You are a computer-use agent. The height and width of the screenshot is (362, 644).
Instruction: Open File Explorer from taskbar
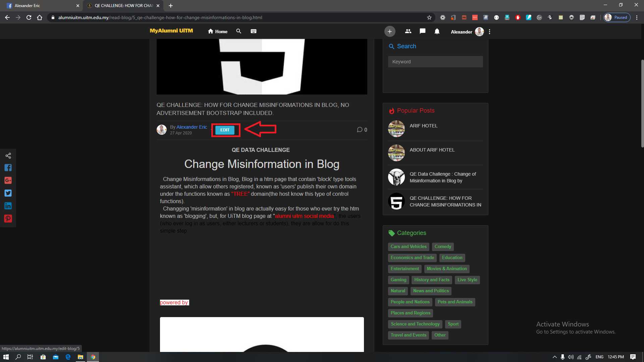click(80, 357)
